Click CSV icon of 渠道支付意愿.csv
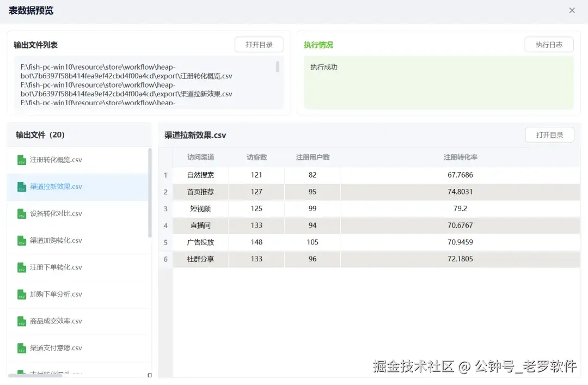Screen dimensions: 588x385 [22, 348]
